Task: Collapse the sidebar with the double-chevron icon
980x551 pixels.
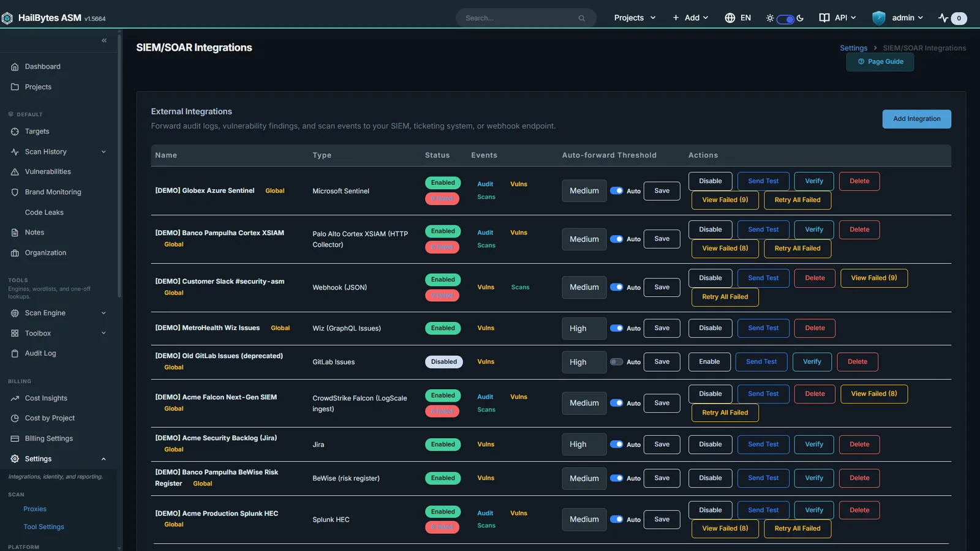Action: coord(104,40)
